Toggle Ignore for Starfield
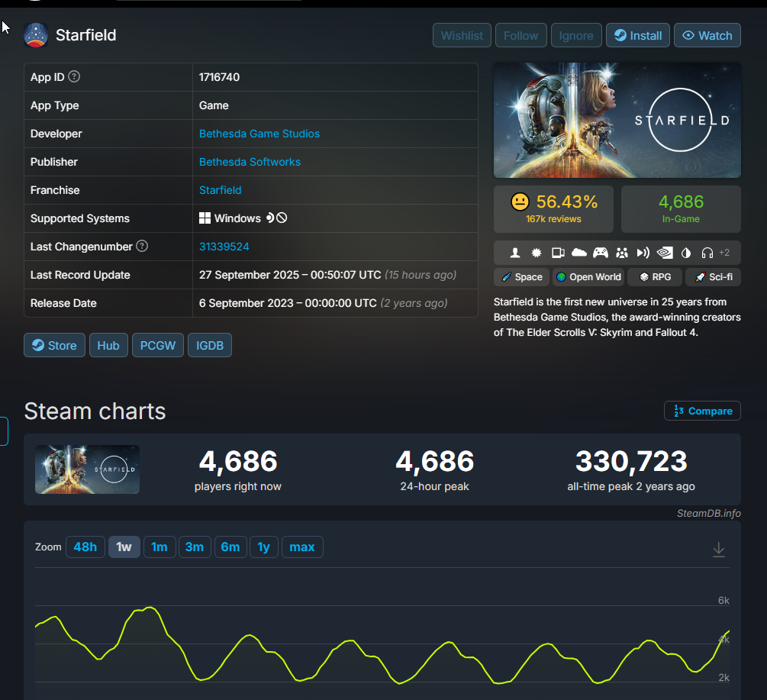This screenshot has height=700, width=767. (576, 35)
